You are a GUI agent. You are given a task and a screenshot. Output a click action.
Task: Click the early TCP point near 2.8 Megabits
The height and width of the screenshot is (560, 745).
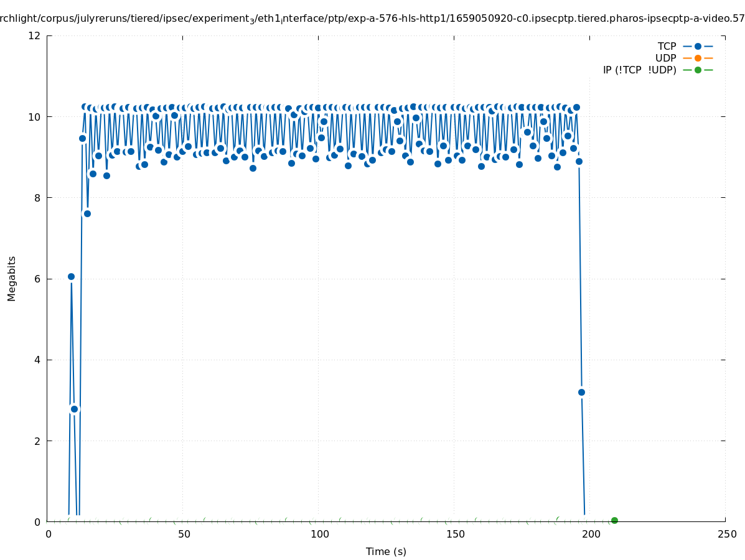click(74, 409)
